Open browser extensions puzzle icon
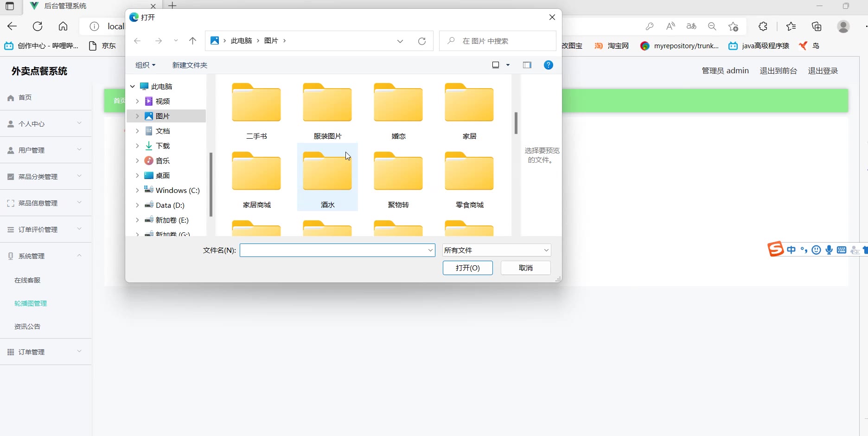Image resolution: width=868 pixels, height=436 pixels. click(x=763, y=26)
